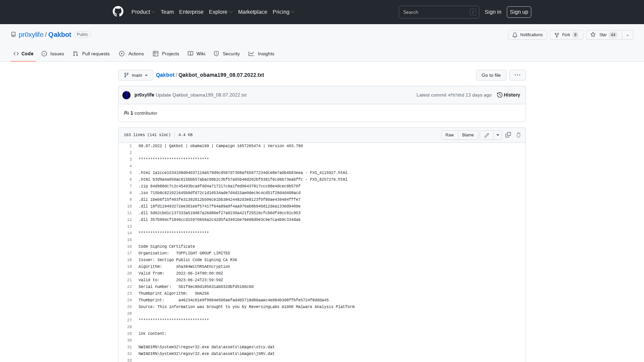Select the Security tab shield icon
The image size is (644, 362).
[216, 54]
